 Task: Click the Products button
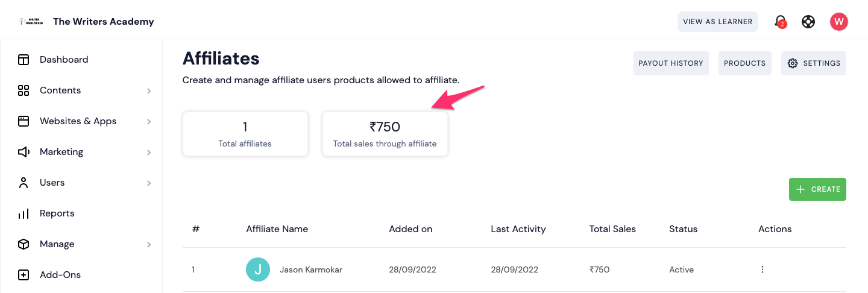point(744,63)
